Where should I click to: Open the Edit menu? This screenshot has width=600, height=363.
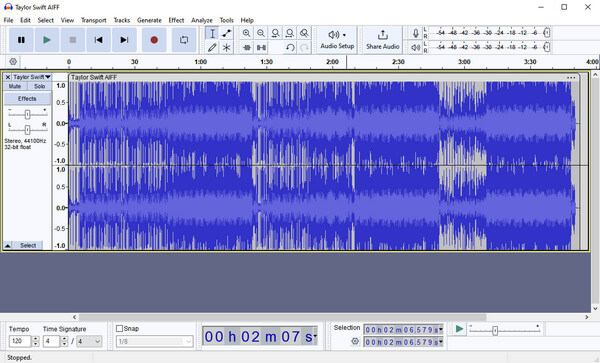coord(25,20)
